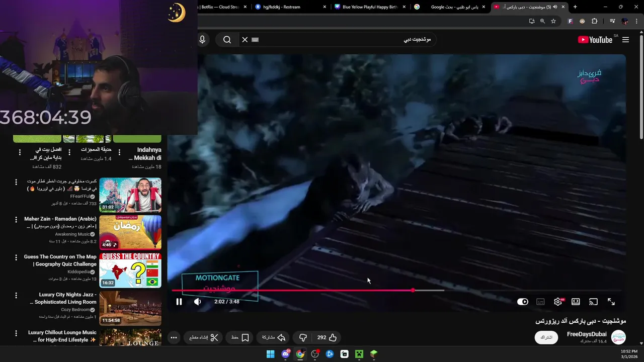Viewport: 644px width, 362px height.
Task: Subscribe with اشتراك button
Action: (x=546, y=337)
